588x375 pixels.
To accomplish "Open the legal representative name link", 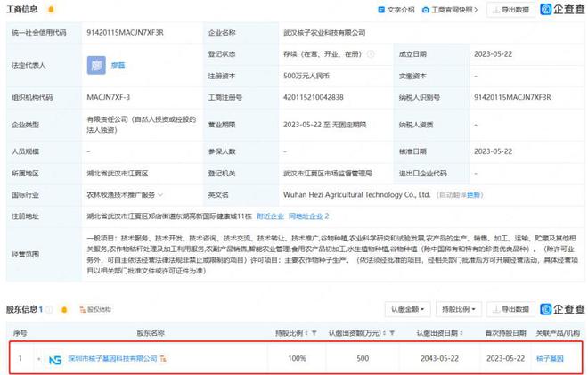I will click(x=118, y=65).
